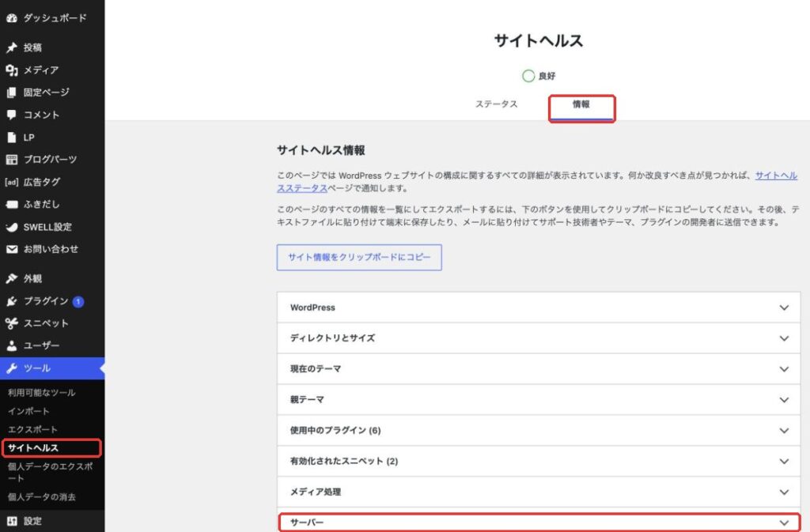The width and height of the screenshot is (810, 532).
Task: Click the document icon beside LP
Action: coord(11,138)
